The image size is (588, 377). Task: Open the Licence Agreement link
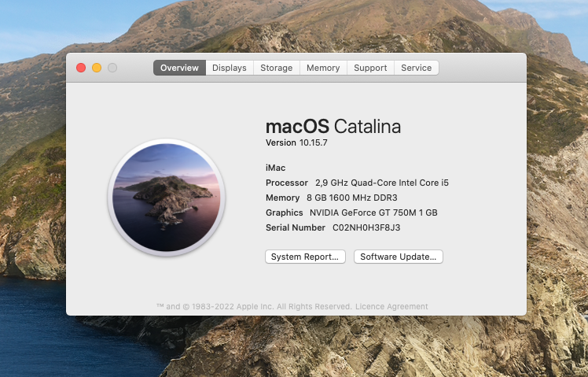391,306
